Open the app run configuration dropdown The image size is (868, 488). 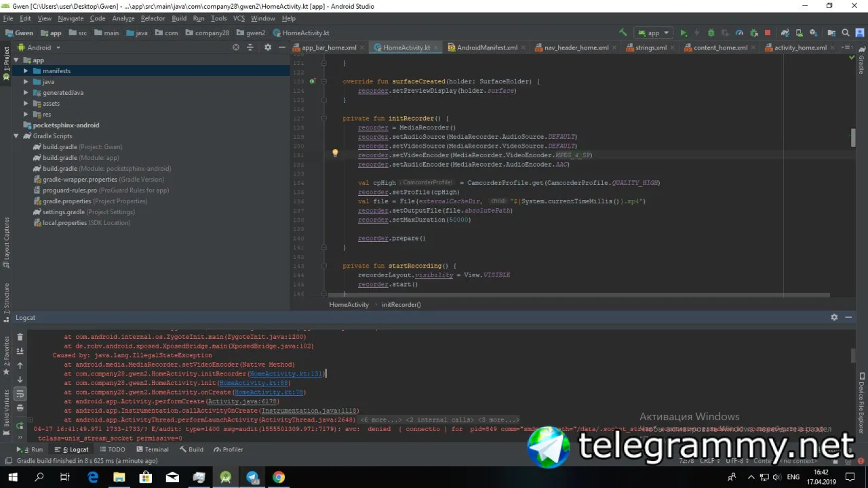coord(653,33)
